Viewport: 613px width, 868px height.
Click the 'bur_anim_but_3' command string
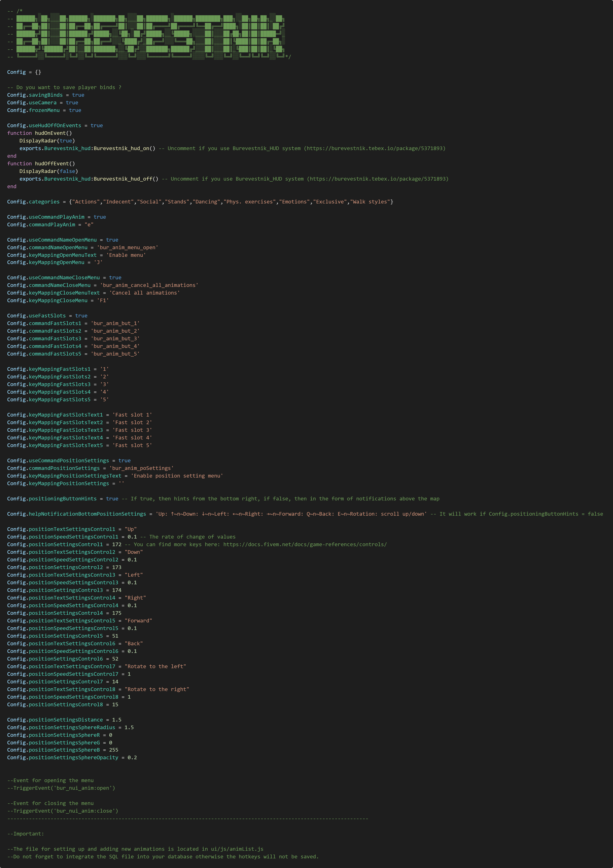coord(115,339)
